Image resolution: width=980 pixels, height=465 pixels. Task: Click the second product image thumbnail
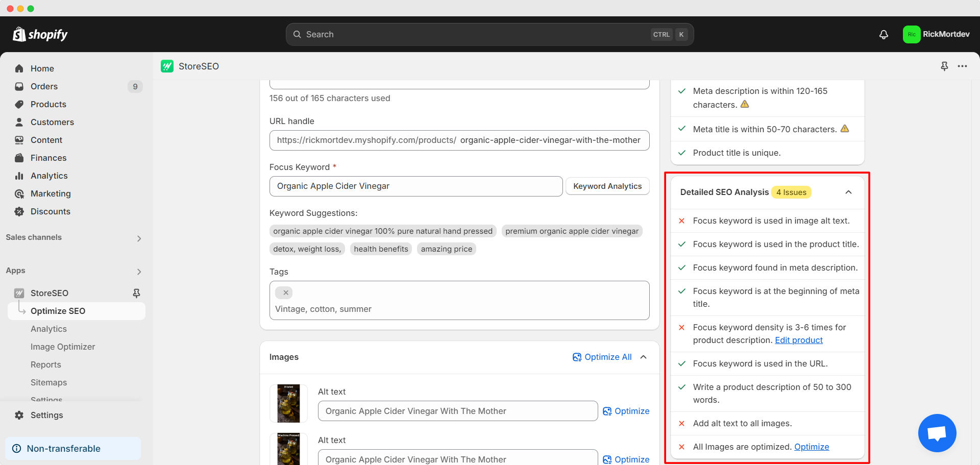288,449
